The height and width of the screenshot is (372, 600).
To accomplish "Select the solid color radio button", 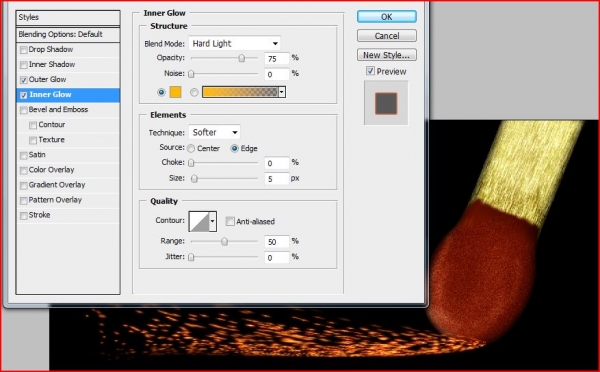I will pyautogui.click(x=161, y=92).
